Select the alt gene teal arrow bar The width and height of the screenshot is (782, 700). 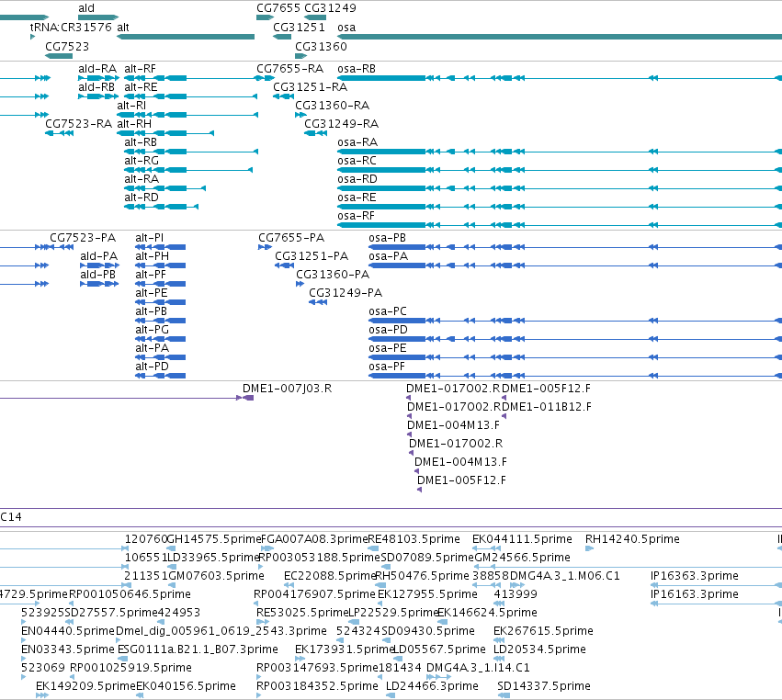pyautogui.click(x=186, y=37)
